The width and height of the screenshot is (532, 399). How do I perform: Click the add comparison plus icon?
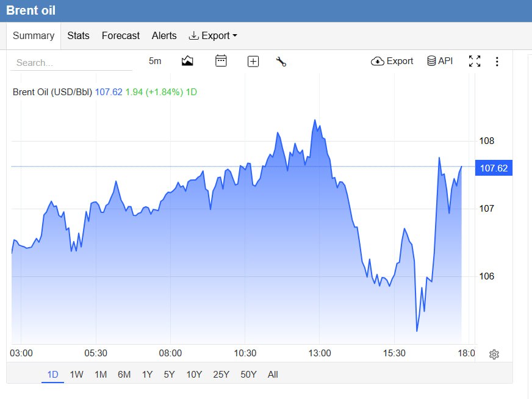tap(253, 62)
